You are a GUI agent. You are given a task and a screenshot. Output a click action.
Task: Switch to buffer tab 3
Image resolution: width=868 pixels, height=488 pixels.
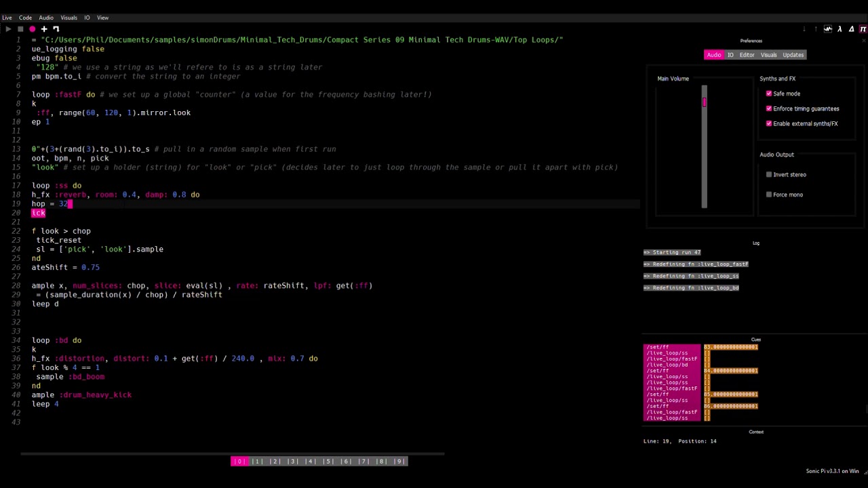tap(292, 462)
